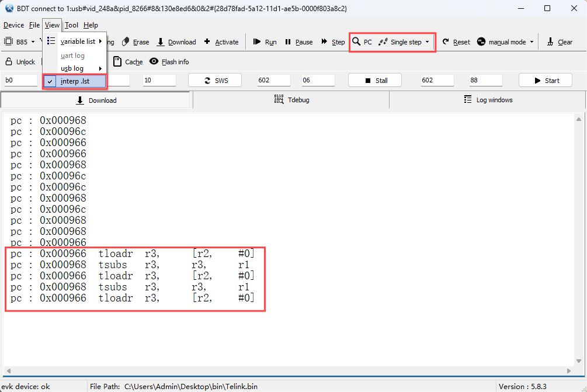Click the Reset circular arrow icon
The height and width of the screenshot is (392, 587).
tap(446, 41)
